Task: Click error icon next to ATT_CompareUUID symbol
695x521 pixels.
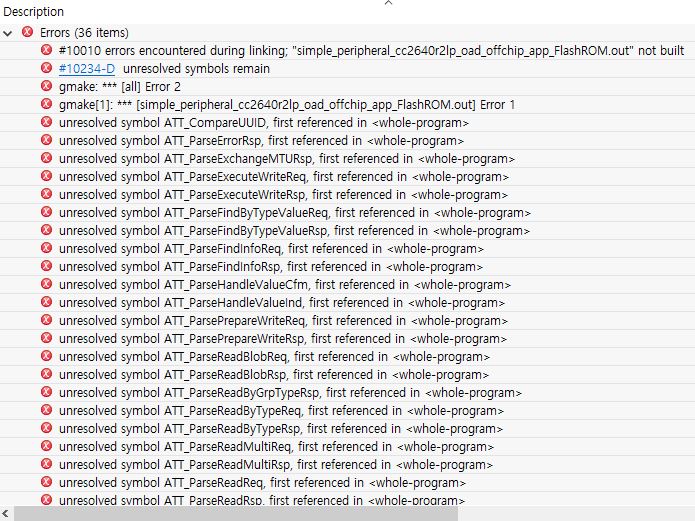Action: point(46,123)
